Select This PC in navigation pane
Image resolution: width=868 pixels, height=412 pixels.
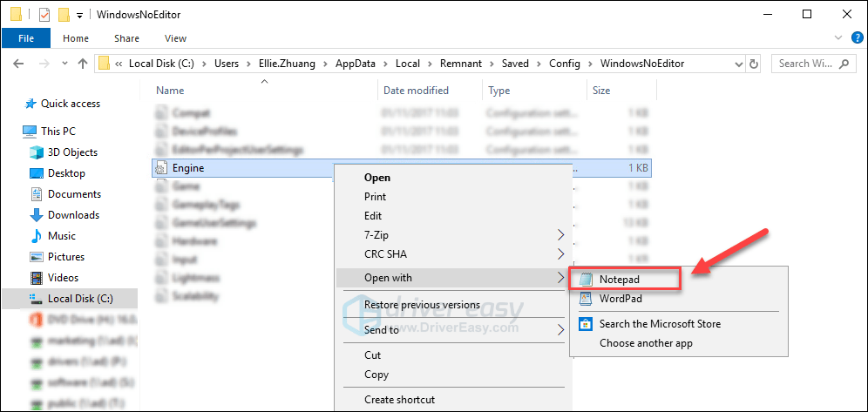click(x=58, y=132)
